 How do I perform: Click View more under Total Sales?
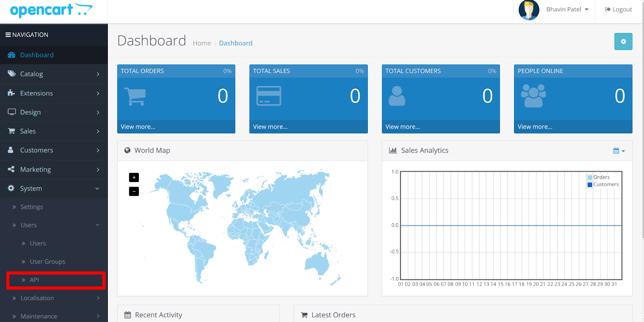pos(270,127)
